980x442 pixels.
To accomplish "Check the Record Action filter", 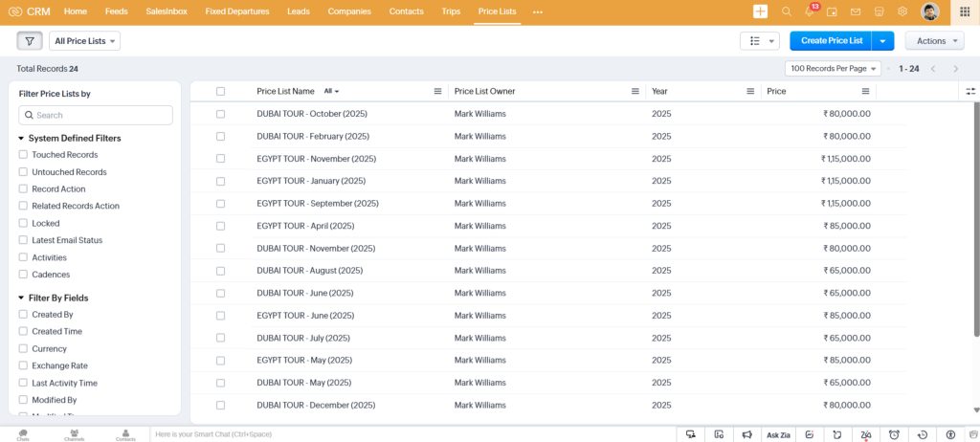I will point(23,188).
